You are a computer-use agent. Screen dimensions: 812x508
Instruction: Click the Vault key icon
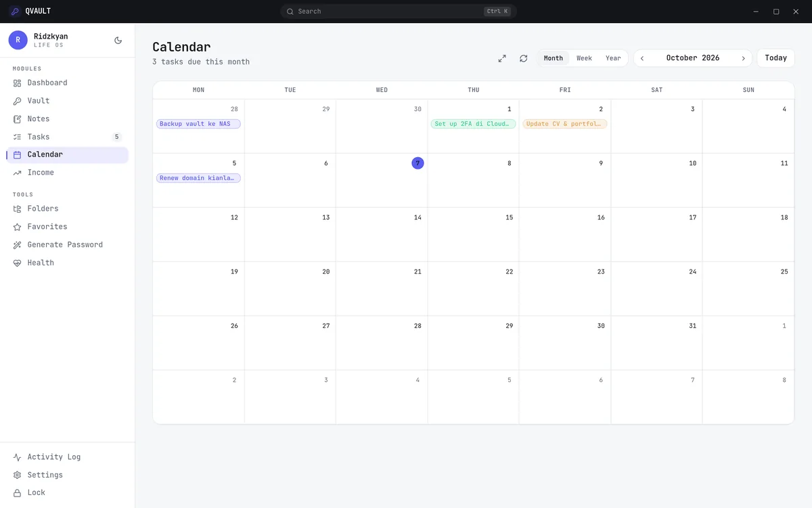pyautogui.click(x=17, y=101)
